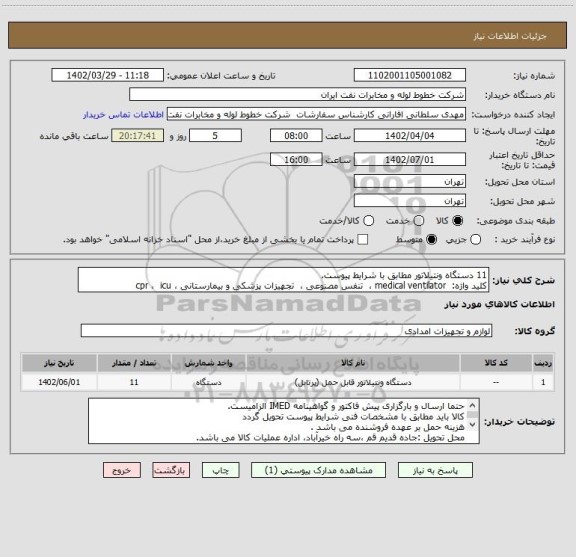Viewport: 576px width, 557px height.
Task: Click the واحد شمارش column header
Action: click(208, 363)
